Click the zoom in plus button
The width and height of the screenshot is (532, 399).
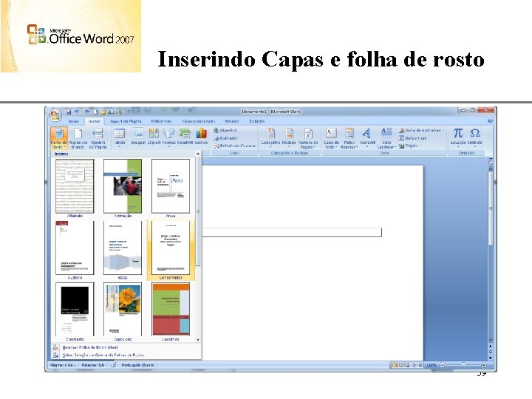(x=484, y=366)
